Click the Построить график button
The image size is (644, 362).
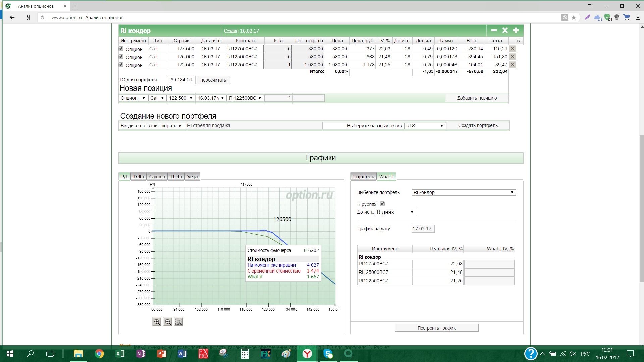coord(436,328)
